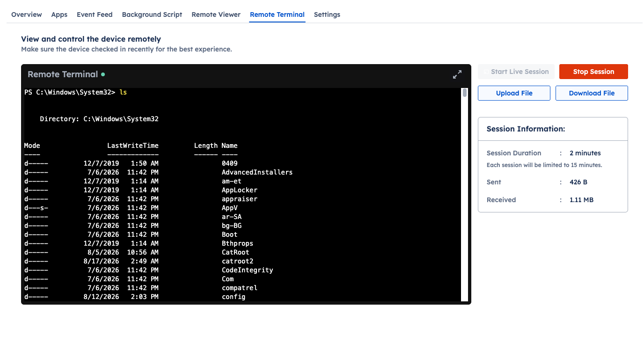Click the config directory name
Image resolution: width=644 pixels, height=343 pixels.
[234, 297]
